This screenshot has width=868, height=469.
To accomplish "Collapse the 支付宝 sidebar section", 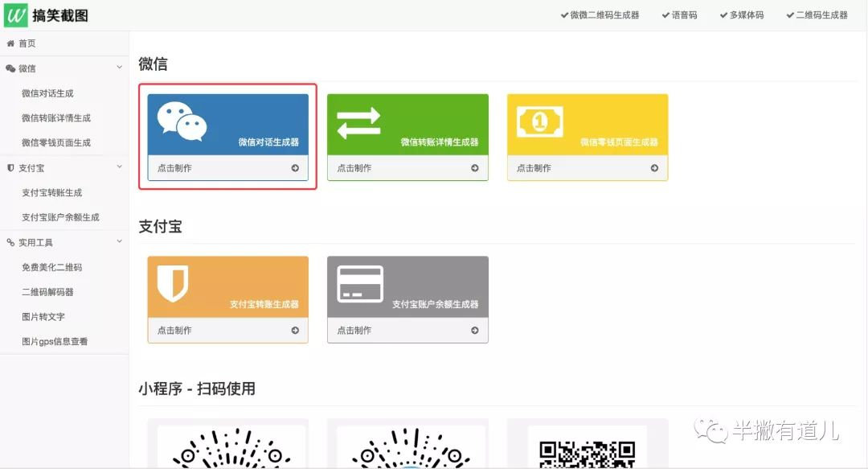I will 119,167.
